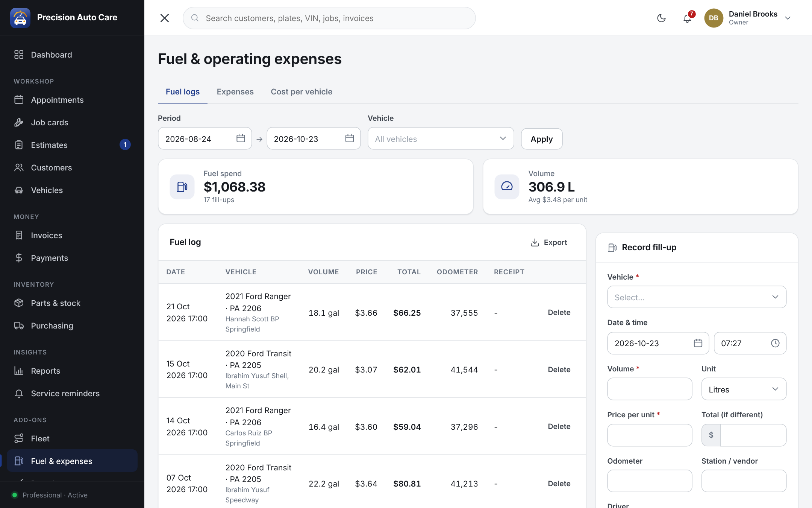Open calendar for period end date
Viewport: 812px width, 508px height.
(350, 138)
